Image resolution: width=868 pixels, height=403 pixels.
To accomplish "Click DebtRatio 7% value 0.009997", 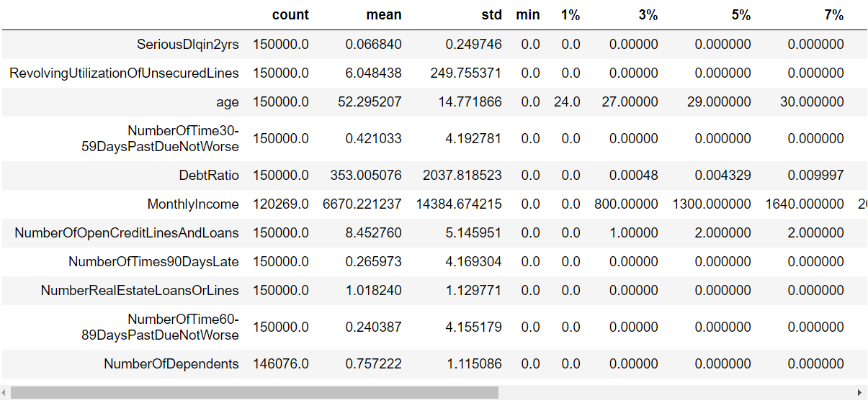I will click(816, 175).
